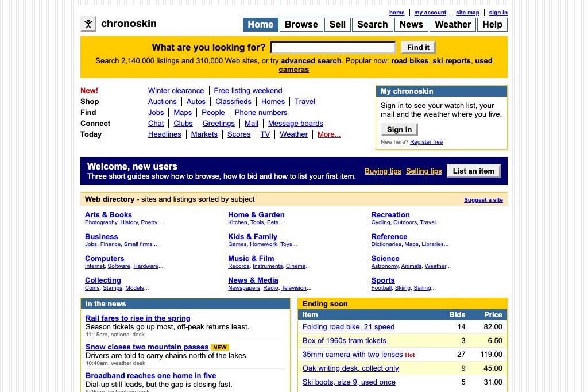This screenshot has height=392, width=588.
Task: Click the List an item button
Action: [x=473, y=171]
